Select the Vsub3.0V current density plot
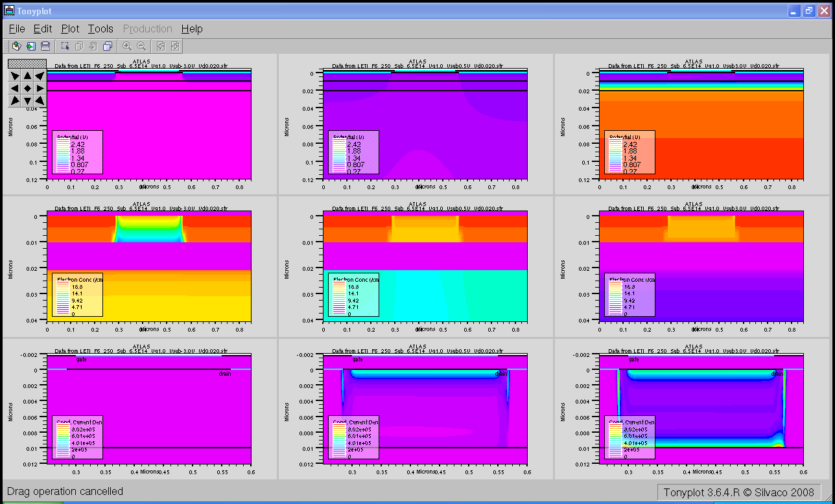835x504 pixels. tap(701, 409)
